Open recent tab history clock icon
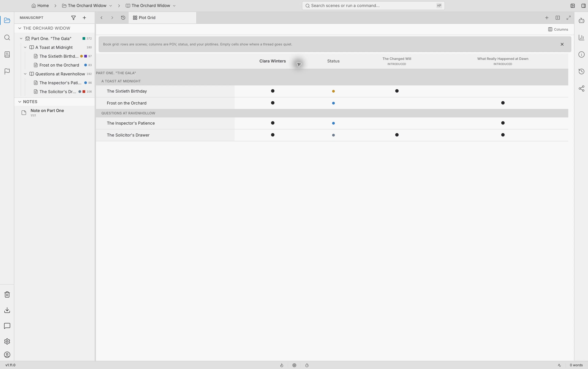 [x=123, y=18]
